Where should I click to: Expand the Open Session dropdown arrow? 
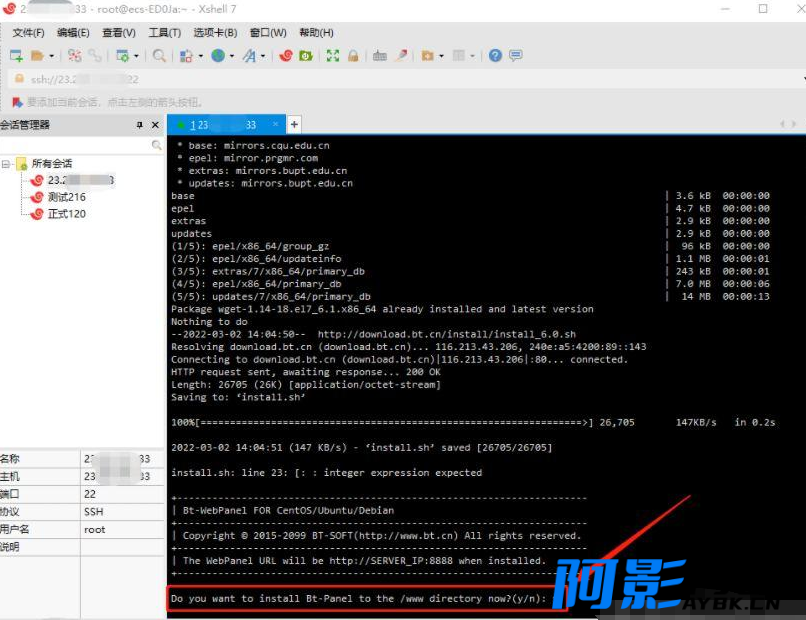pos(51,56)
